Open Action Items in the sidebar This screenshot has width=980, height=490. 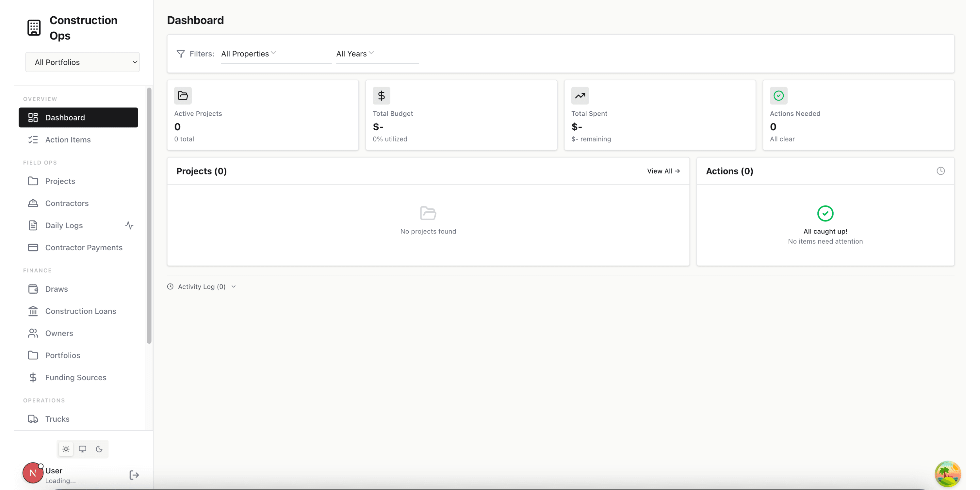tap(78, 139)
